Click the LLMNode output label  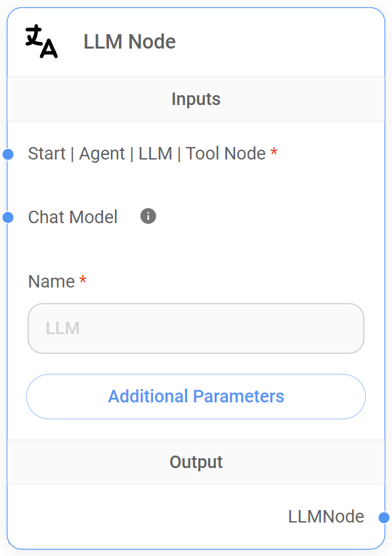[x=326, y=517]
